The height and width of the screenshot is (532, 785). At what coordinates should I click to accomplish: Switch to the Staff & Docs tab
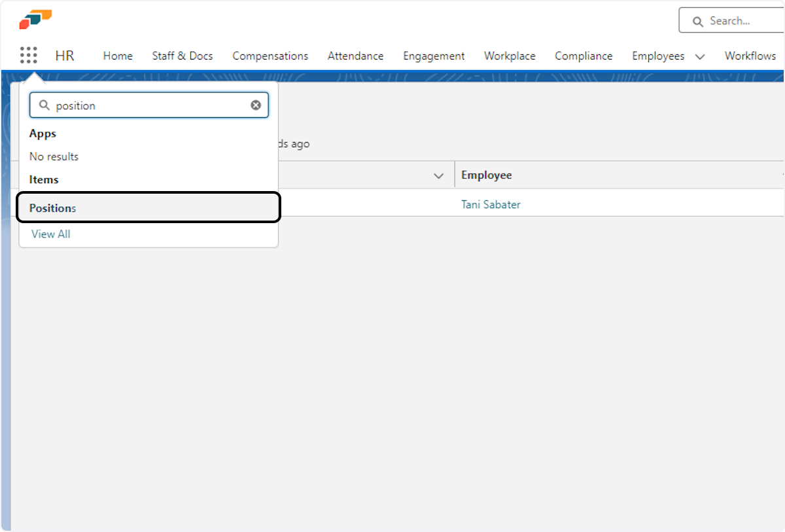[x=183, y=56]
